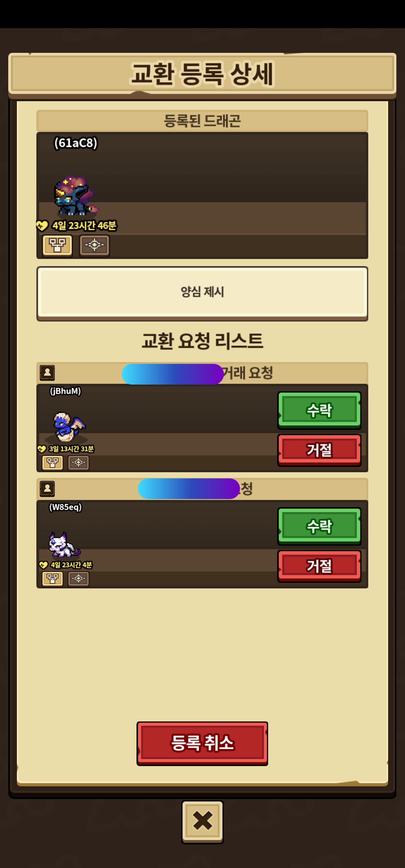Select the white W85eq dragon sprite
This screenshot has width=405, height=868.
(x=64, y=545)
